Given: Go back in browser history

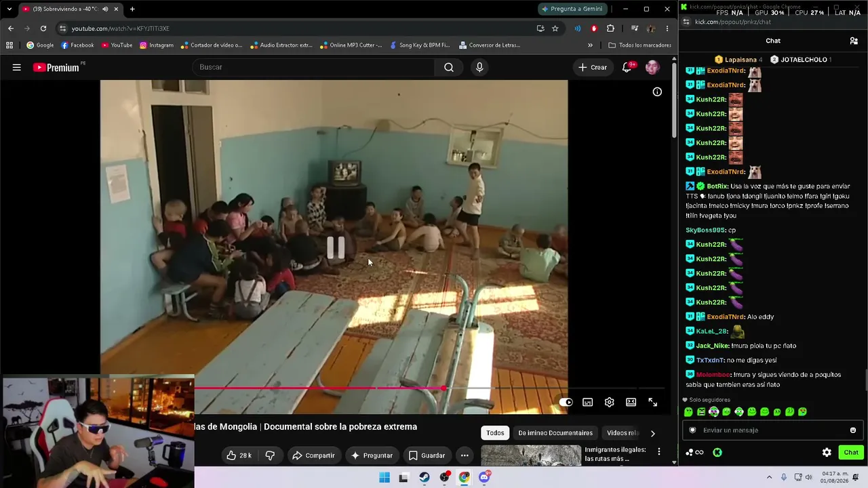Looking at the screenshot, I should [x=11, y=28].
